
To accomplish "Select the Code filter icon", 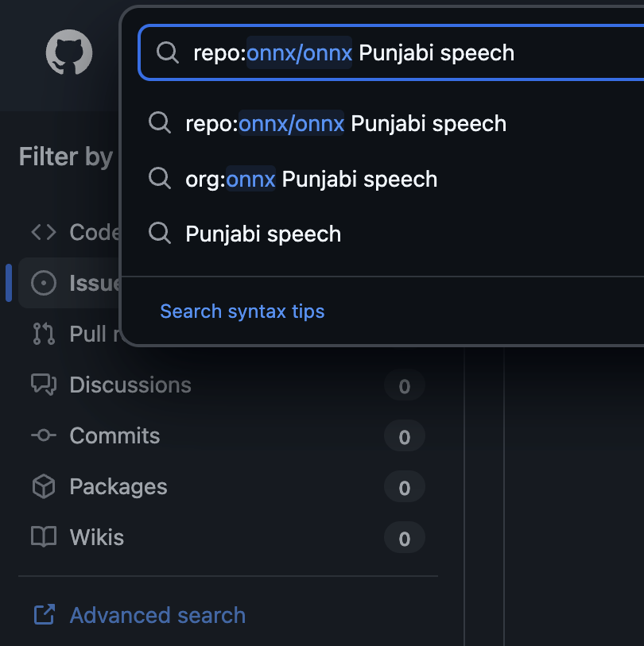I will [43, 232].
